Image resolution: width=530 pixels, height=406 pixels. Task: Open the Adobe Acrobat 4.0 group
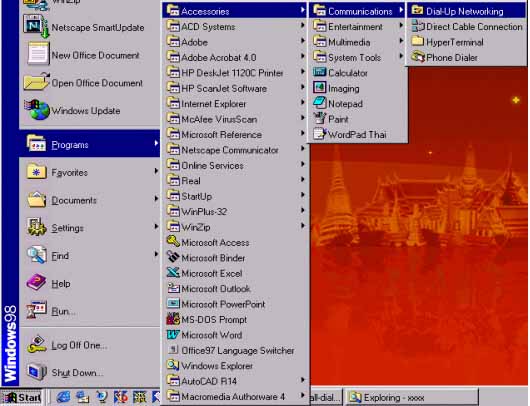point(235,57)
